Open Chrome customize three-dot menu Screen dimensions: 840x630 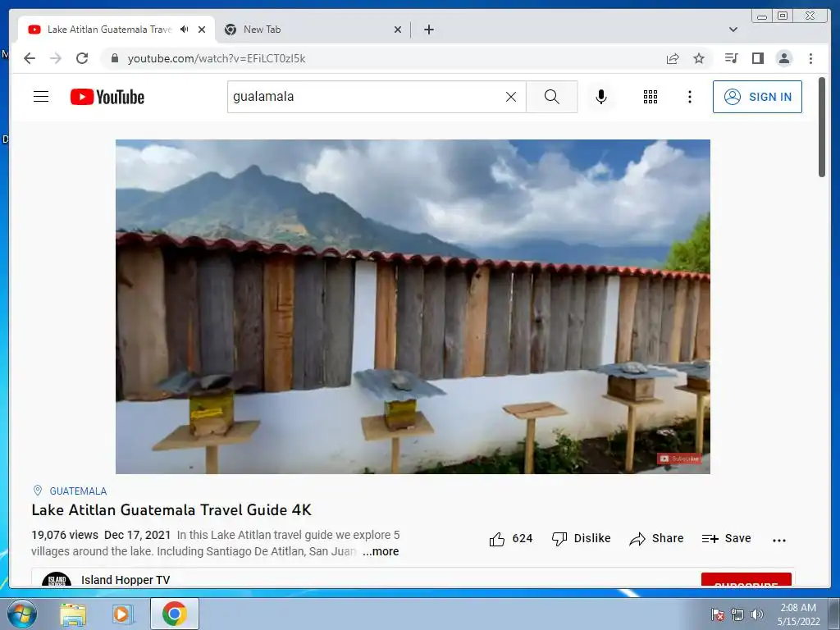(x=810, y=58)
